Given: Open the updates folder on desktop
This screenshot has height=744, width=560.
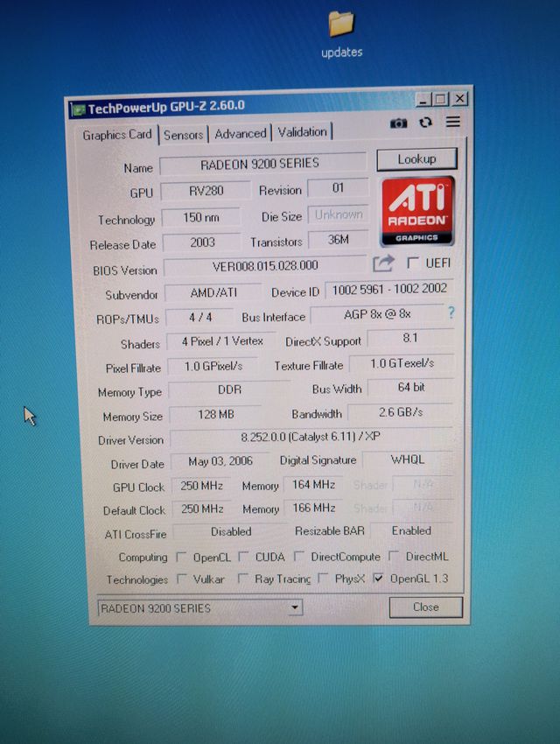Looking at the screenshot, I should pos(342,34).
